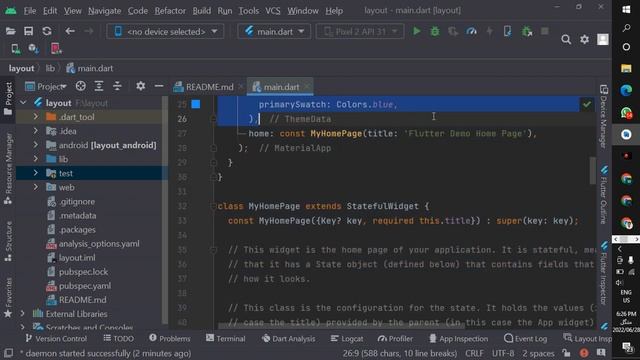640x360 pixels.
Task: Open the VCS menu
Action: 273,11
